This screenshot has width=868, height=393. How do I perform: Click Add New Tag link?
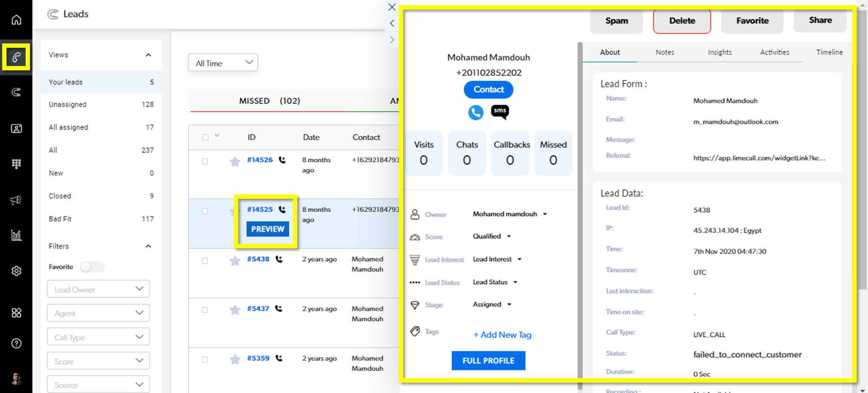pos(502,335)
